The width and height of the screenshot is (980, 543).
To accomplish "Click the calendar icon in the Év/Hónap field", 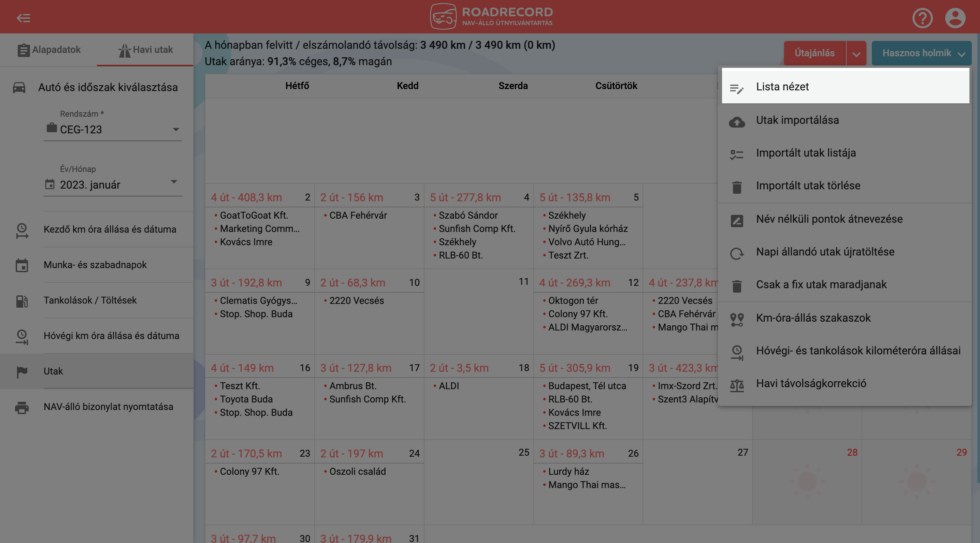I will pyautogui.click(x=50, y=185).
